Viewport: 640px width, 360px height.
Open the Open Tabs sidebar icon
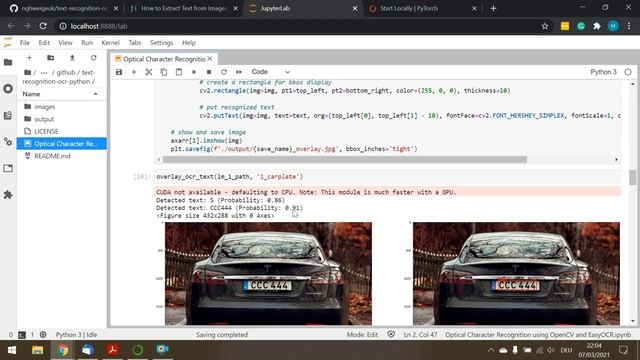click(x=8, y=168)
